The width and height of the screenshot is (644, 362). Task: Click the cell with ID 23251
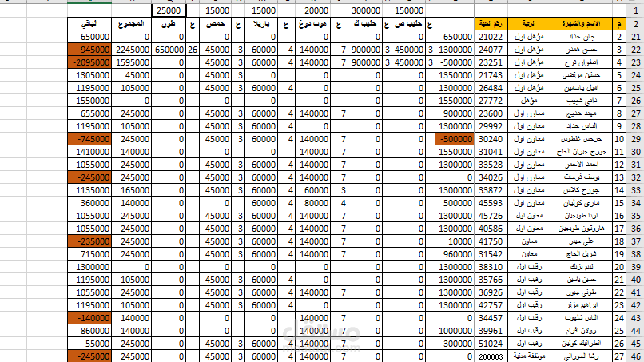click(491, 62)
